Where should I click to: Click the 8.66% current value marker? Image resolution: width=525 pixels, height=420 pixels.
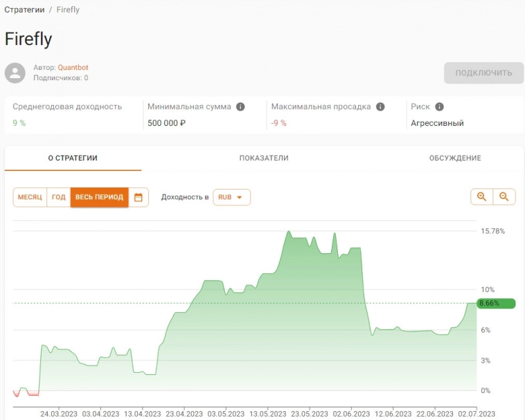coord(496,303)
